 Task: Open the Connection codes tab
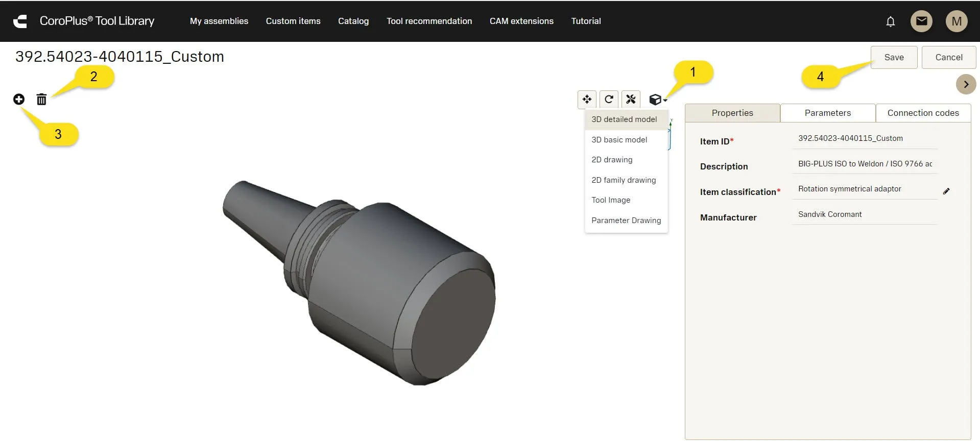[x=923, y=113]
